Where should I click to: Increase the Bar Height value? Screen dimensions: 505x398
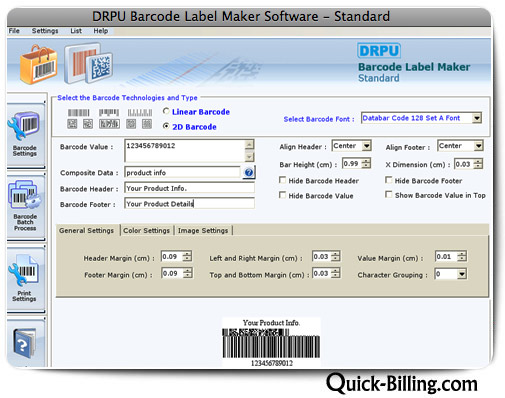pos(366,161)
